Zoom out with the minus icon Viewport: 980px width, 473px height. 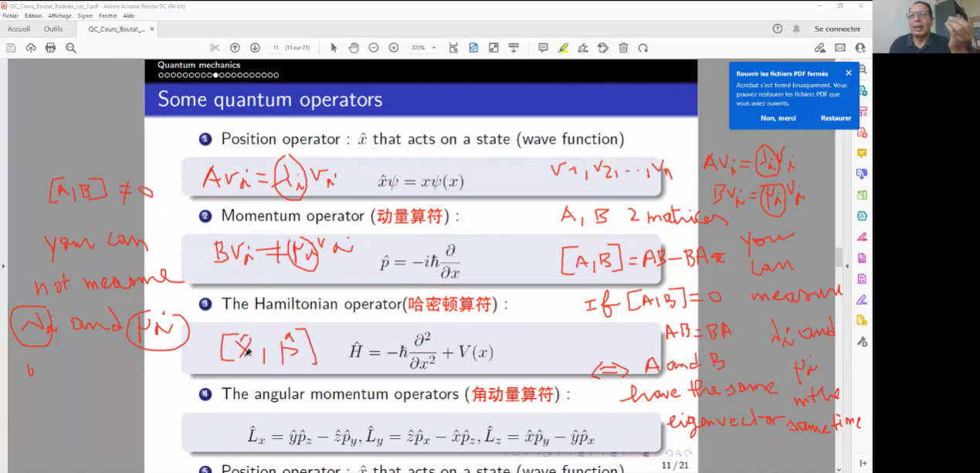coord(374,48)
